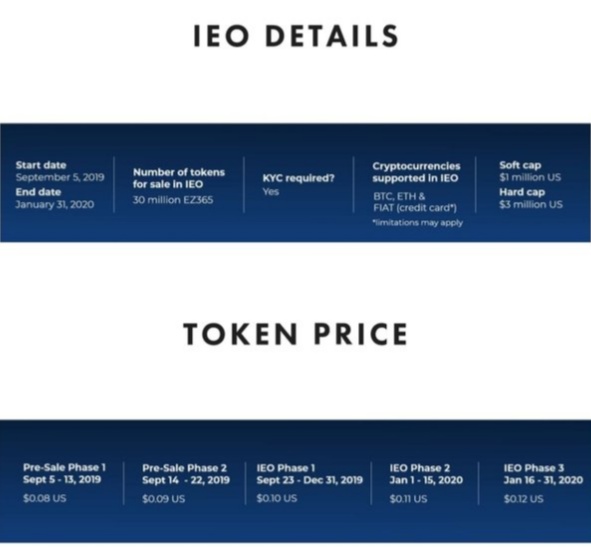Click the Number of tokens for sale label
This screenshot has height=547, width=591.
[x=179, y=178]
